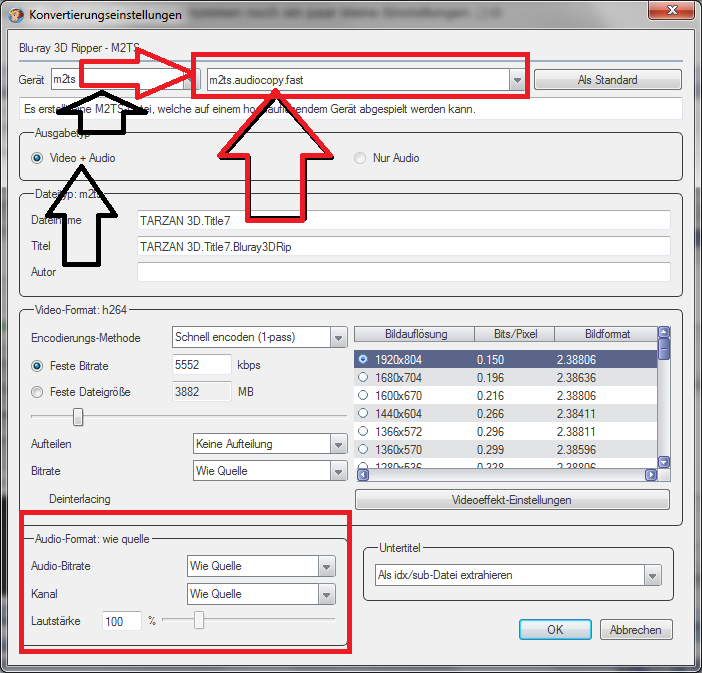Click the Als Standard button
Image resolution: width=702 pixels, height=673 pixels.
pos(608,80)
